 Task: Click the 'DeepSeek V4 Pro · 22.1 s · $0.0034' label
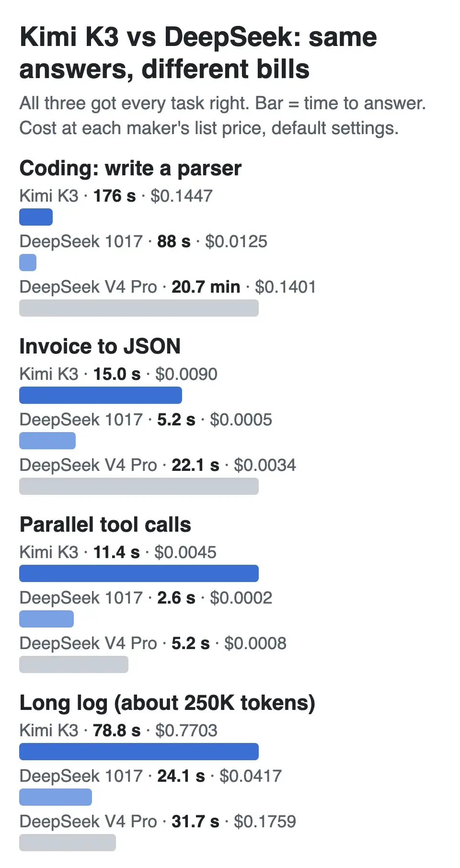pos(158,465)
